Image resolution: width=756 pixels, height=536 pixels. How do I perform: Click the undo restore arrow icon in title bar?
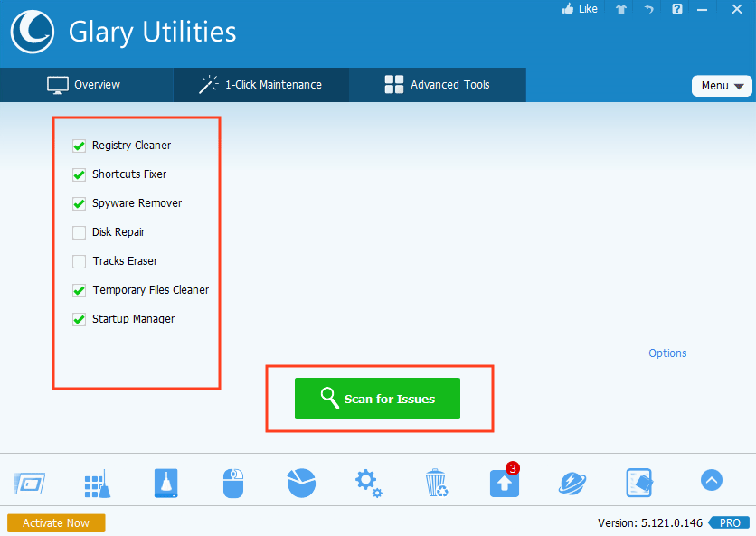[649, 9]
